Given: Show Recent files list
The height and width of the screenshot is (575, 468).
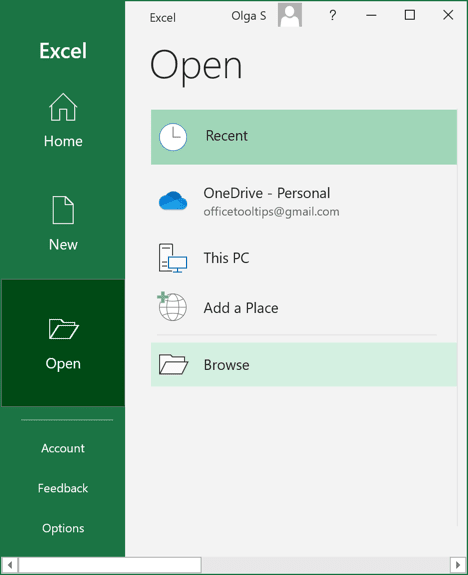Looking at the screenshot, I should click(304, 137).
